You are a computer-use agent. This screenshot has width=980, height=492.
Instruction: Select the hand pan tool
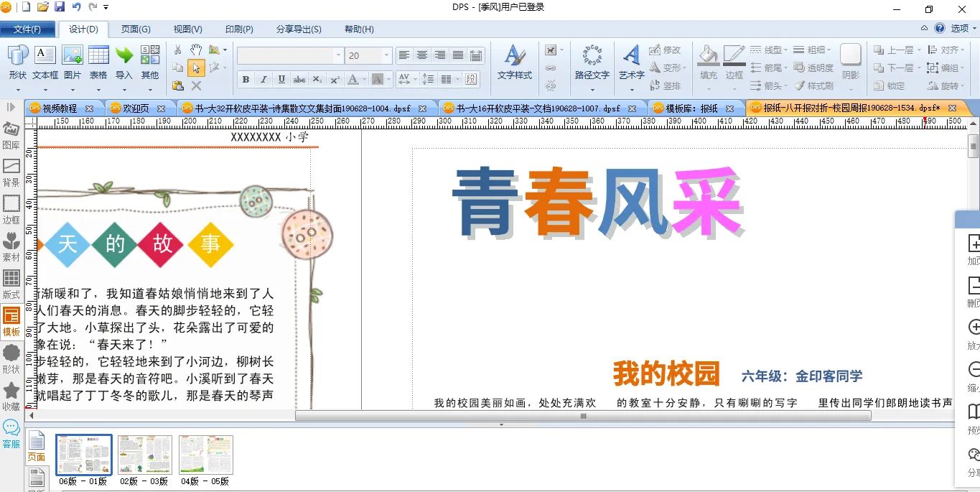click(196, 50)
